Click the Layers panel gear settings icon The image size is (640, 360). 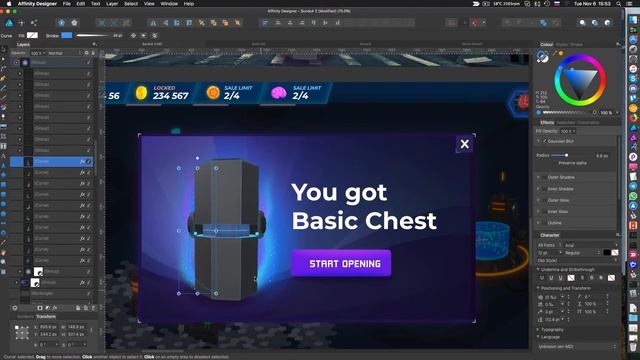tap(87, 53)
